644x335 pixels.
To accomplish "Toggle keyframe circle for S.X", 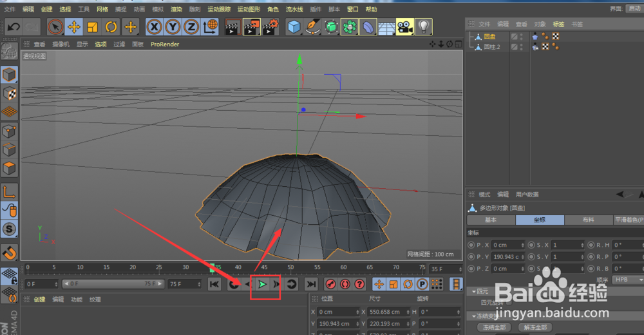I will pyautogui.click(x=531, y=245).
